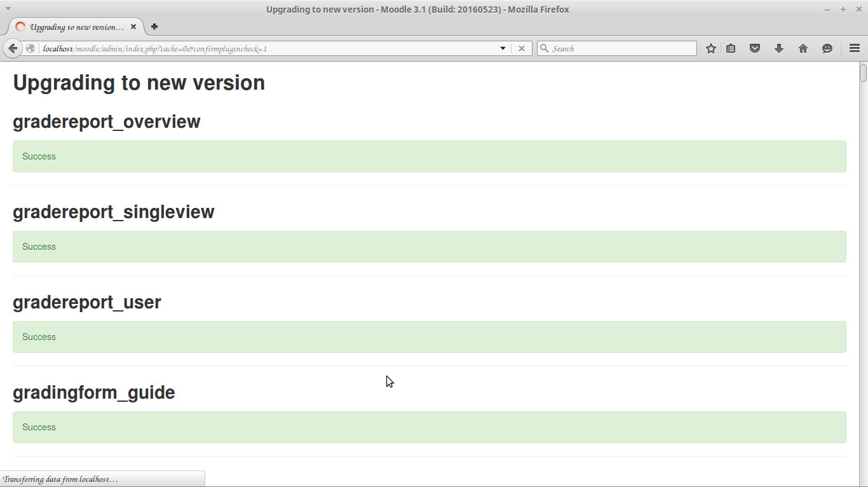Save page to Pocket icon

click(x=755, y=48)
